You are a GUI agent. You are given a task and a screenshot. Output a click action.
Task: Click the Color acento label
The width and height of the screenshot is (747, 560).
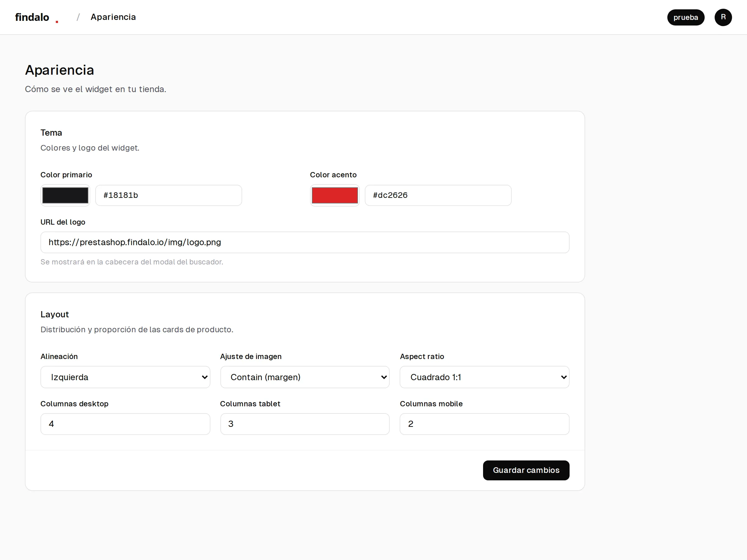coord(333,175)
